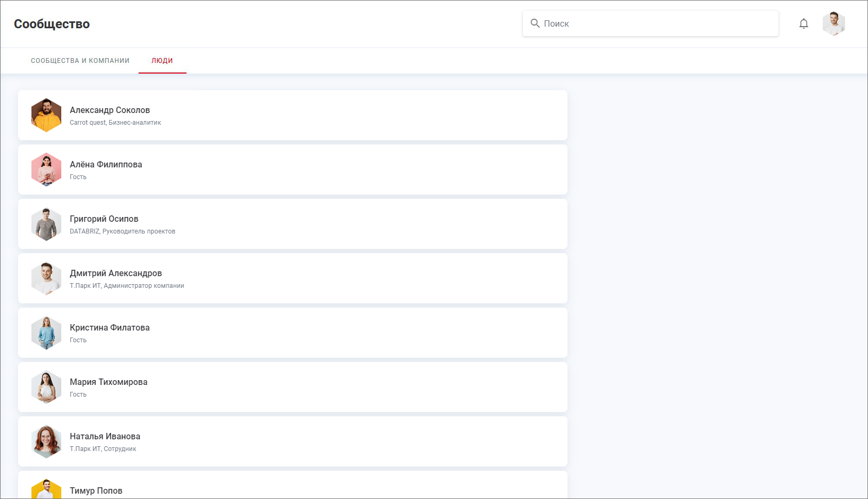Click Мария Тихомирова's avatar picture
The width and height of the screenshot is (868, 499).
coord(46,387)
